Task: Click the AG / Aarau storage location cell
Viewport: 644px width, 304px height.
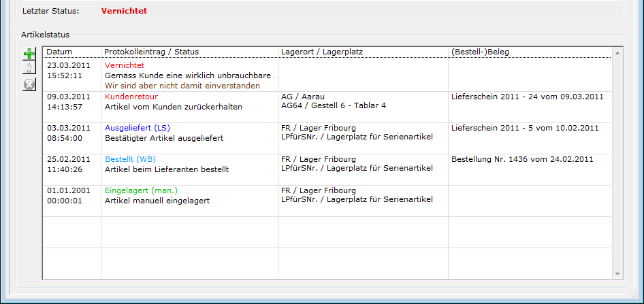Action: pos(304,97)
